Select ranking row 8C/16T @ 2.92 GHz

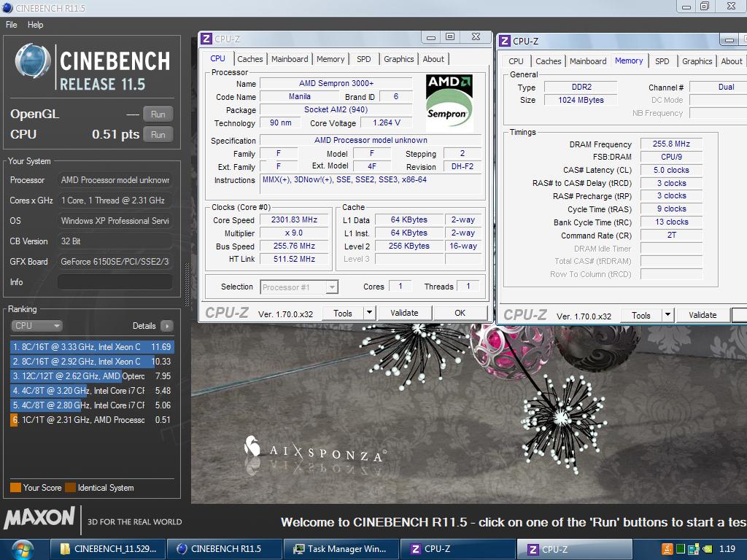point(92,362)
